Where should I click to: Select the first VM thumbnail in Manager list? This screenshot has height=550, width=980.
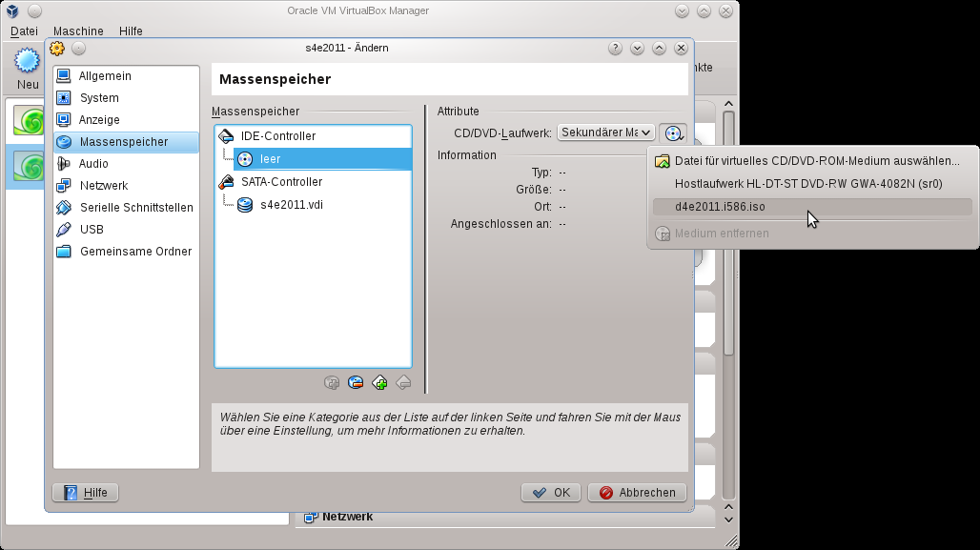[x=30, y=121]
